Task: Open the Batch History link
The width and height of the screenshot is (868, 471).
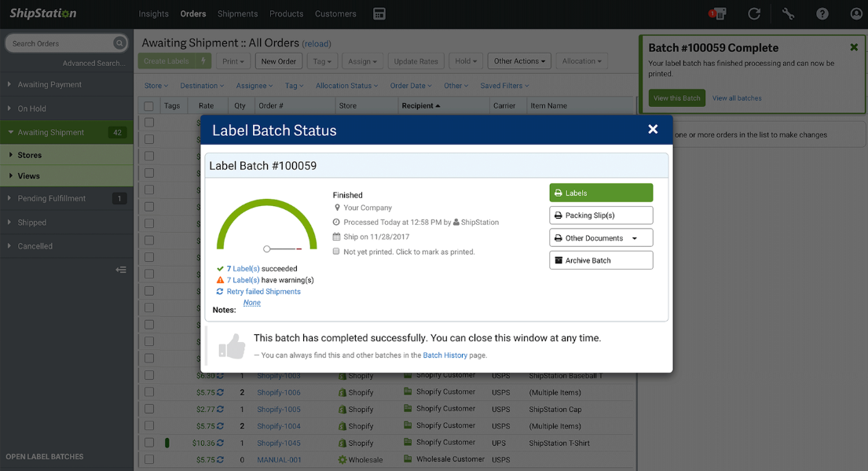Action: tap(445, 355)
